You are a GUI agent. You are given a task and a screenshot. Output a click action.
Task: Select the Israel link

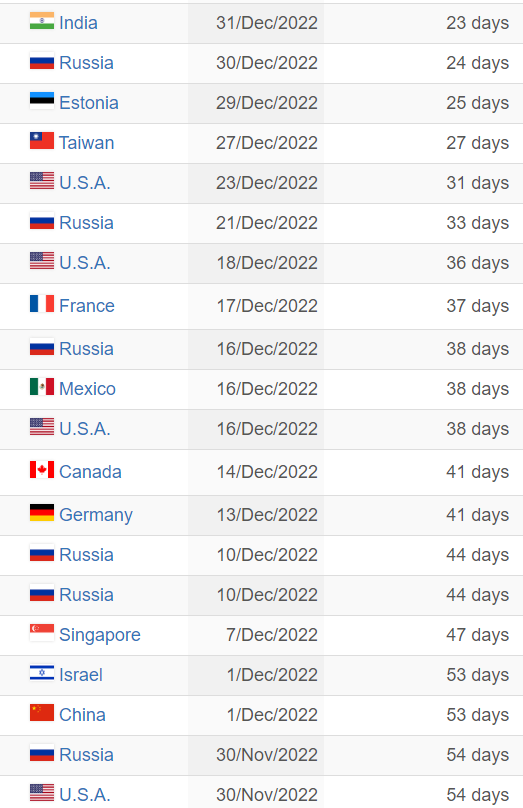pyautogui.click(x=81, y=675)
